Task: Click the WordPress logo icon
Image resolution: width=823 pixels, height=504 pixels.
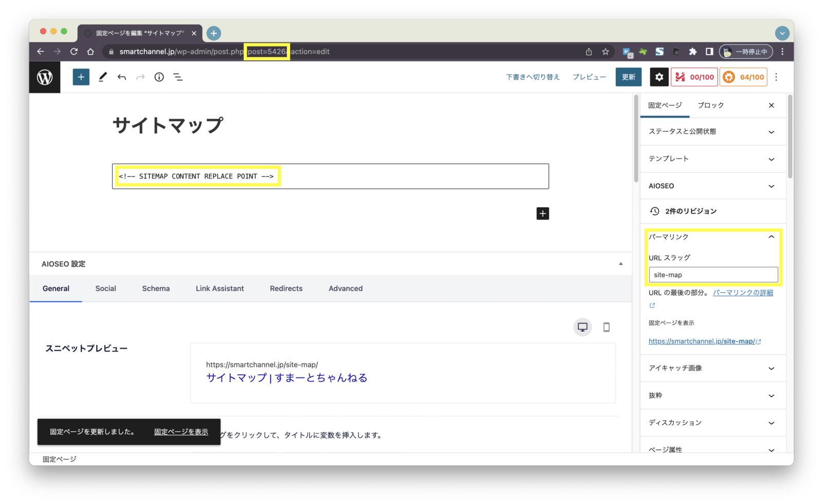Action: coord(45,77)
